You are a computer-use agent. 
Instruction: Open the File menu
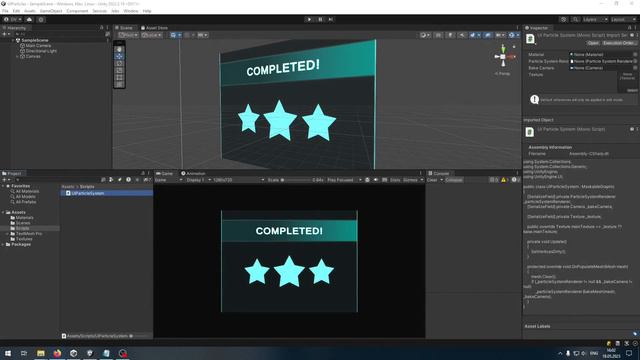coord(5,11)
